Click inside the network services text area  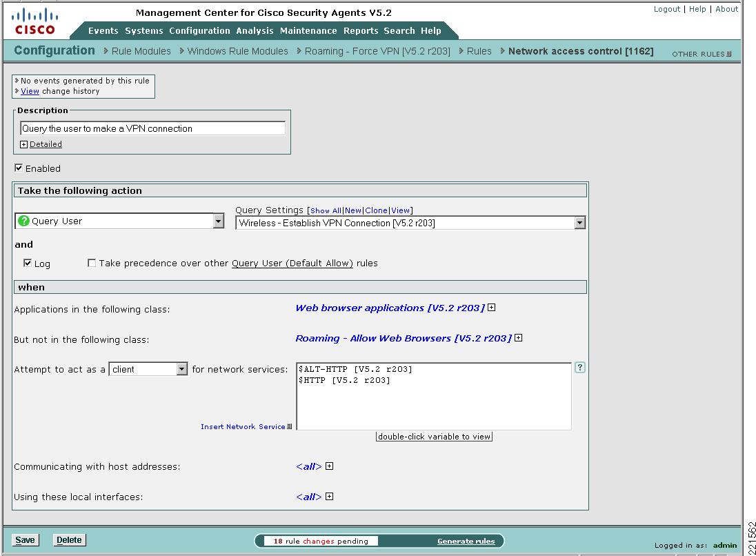pos(434,396)
